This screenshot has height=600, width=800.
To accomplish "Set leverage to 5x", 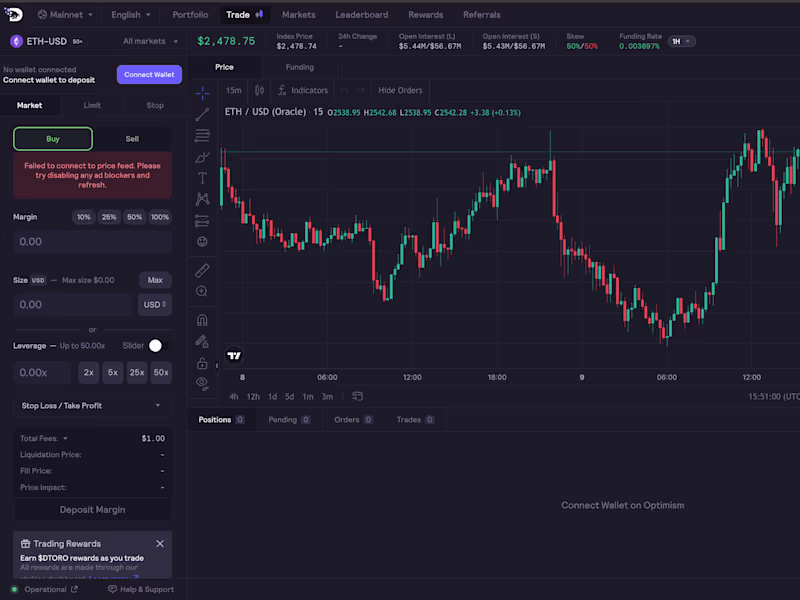I will click(x=113, y=372).
